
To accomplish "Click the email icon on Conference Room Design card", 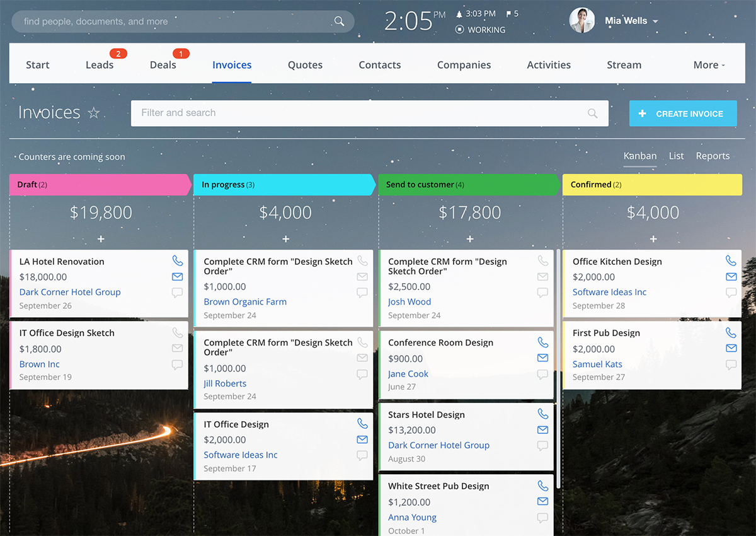I will 542,358.
